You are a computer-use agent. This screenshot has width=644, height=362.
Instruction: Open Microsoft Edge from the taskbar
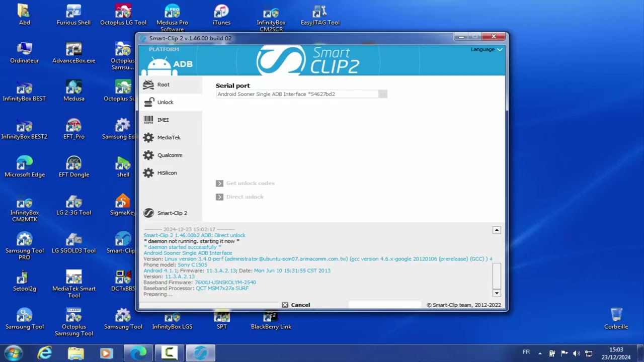[x=138, y=353]
